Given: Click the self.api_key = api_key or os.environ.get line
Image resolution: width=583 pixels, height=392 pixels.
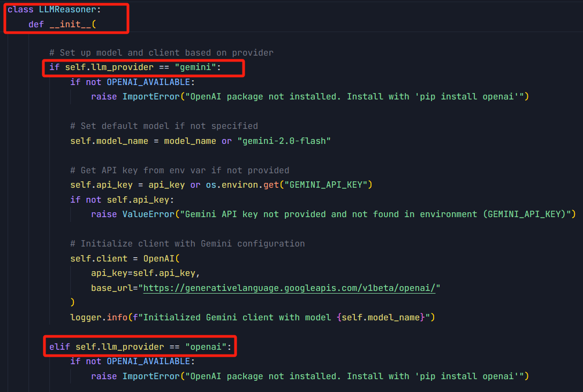Looking at the screenshot, I should coord(221,185).
